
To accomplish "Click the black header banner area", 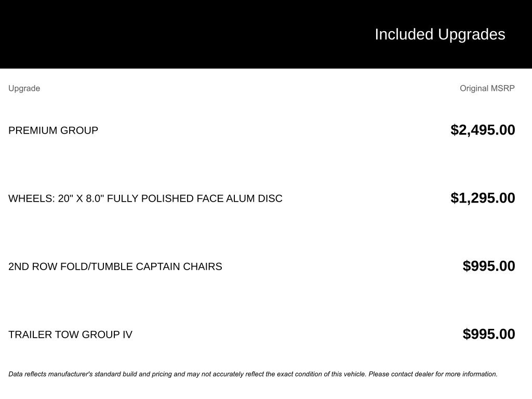I will 266,34.
